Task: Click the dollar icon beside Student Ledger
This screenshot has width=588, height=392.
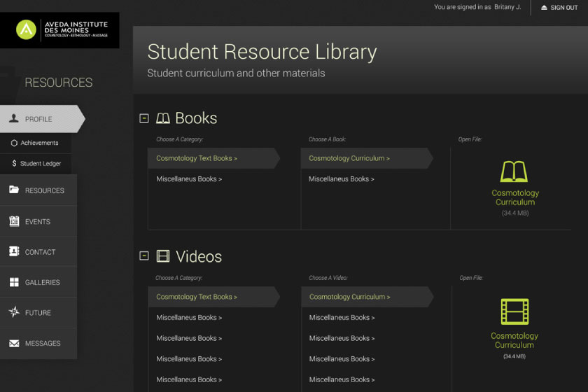Action: point(14,163)
